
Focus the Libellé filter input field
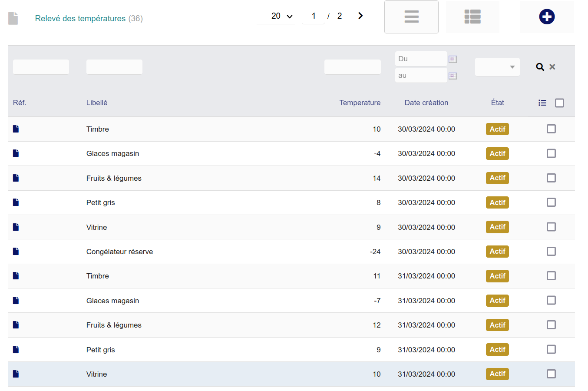114,67
